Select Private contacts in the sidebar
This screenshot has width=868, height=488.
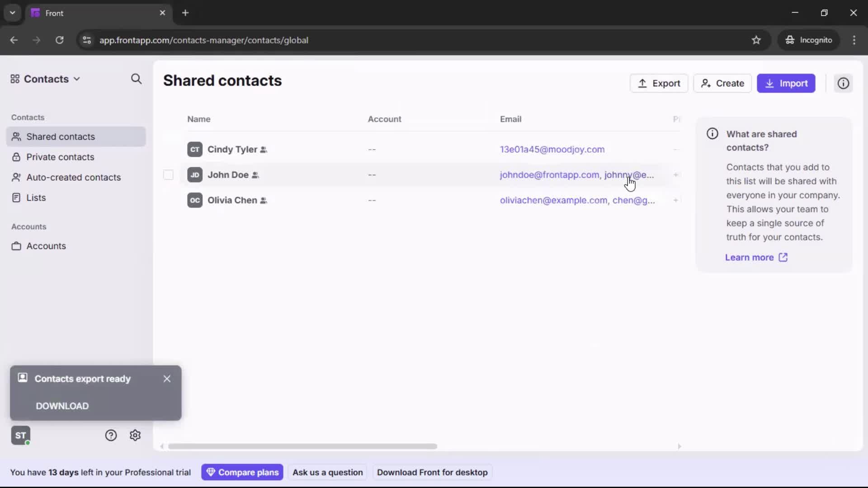point(61,157)
